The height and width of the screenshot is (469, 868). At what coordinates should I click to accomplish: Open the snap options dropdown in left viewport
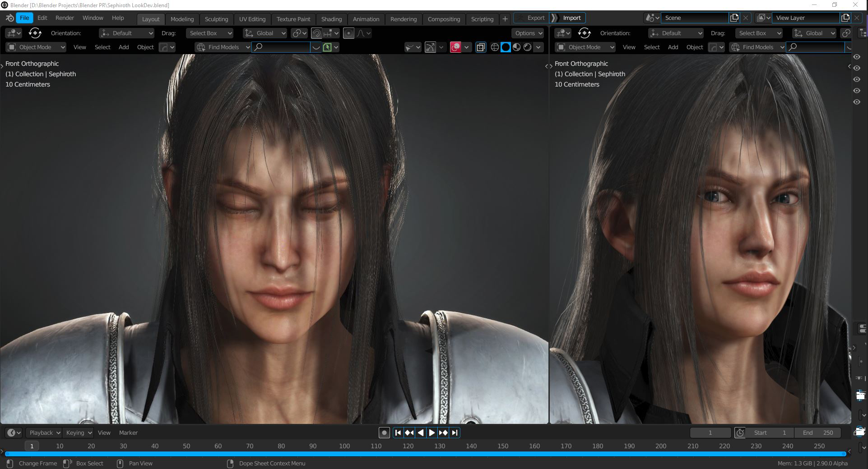pos(331,33)
